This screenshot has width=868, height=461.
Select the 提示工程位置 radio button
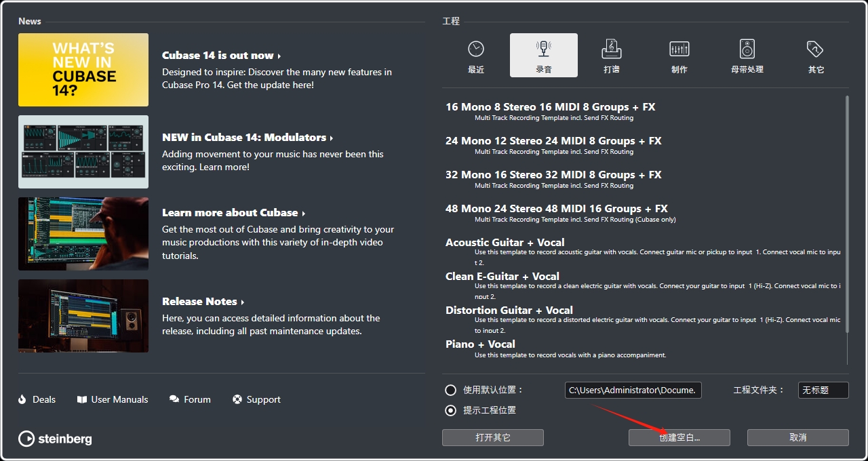coord(450,410)
